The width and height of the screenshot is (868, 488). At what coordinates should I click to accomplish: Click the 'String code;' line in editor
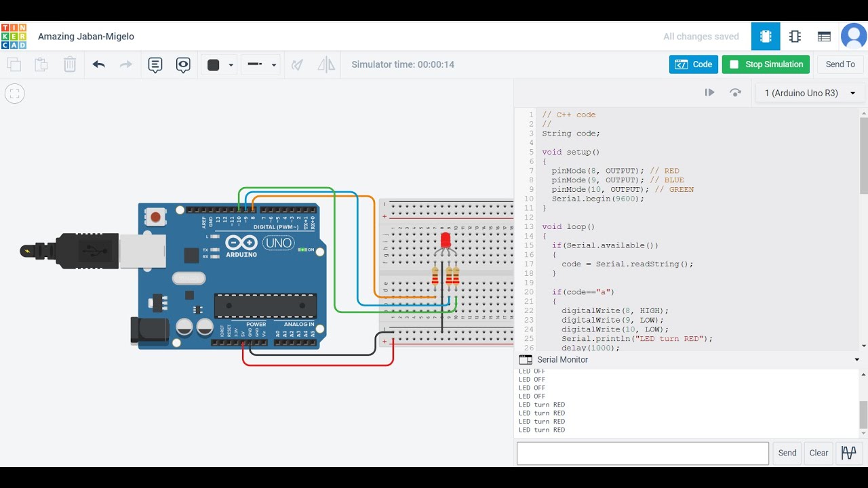(571, 134)
